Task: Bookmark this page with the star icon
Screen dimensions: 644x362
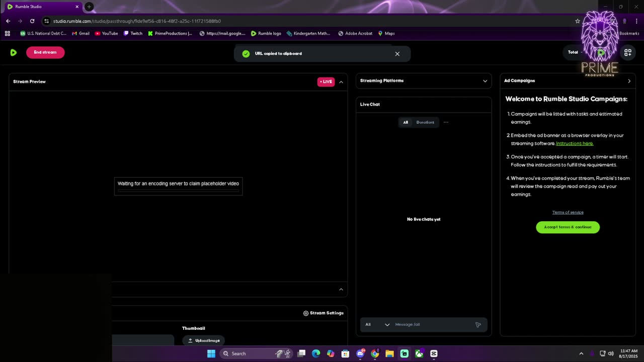Action: pos(578,21)
